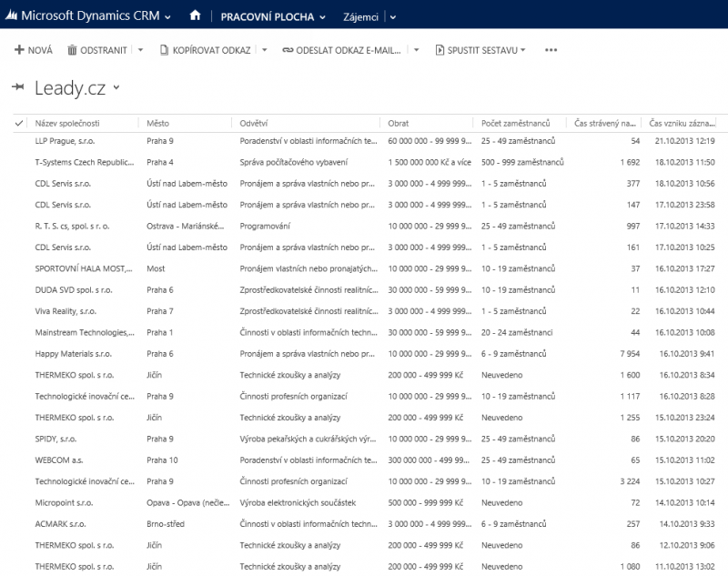Open ACMARK s.r.o. record
728x576 pixels.
point(60,524)
